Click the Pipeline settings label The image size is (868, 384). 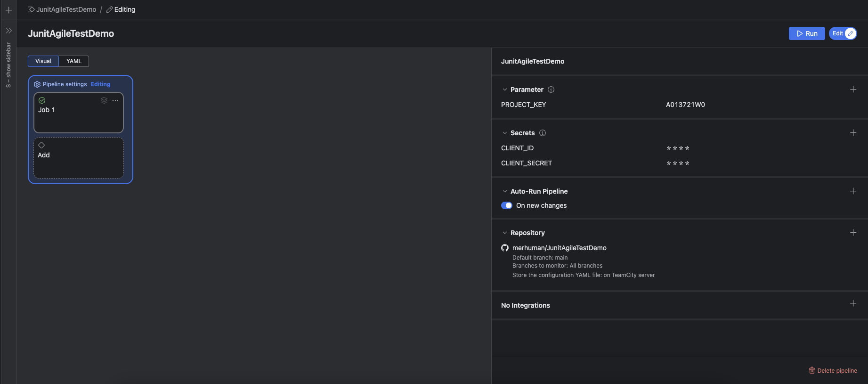(65, 84)
